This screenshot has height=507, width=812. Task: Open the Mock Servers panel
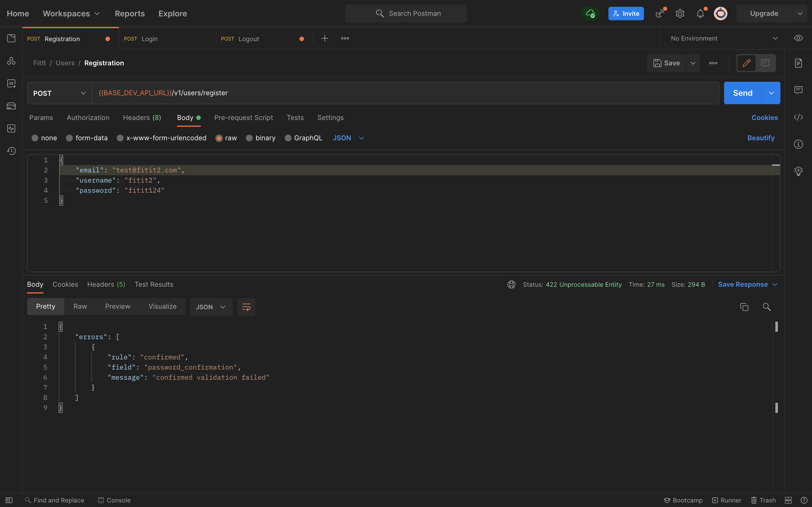11,106
